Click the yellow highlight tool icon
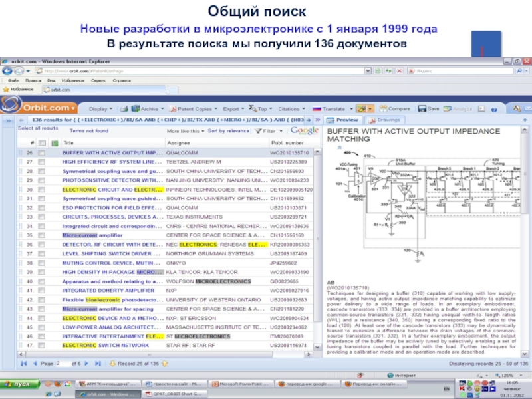This screenshot has height=399, width=532. point(362,109)
